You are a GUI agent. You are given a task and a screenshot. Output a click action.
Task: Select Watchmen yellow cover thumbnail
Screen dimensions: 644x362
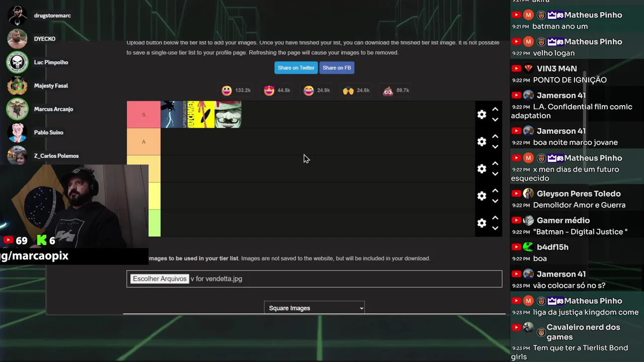[201, 115]
